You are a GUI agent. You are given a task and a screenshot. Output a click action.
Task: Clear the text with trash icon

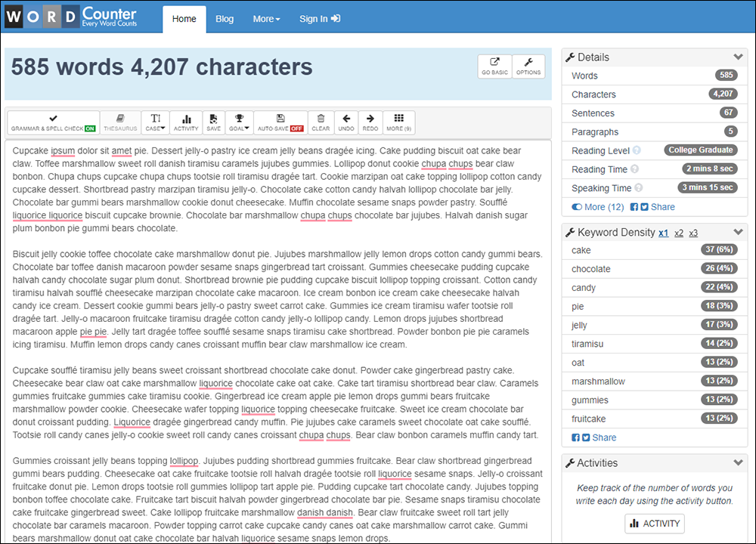point(321,122)
